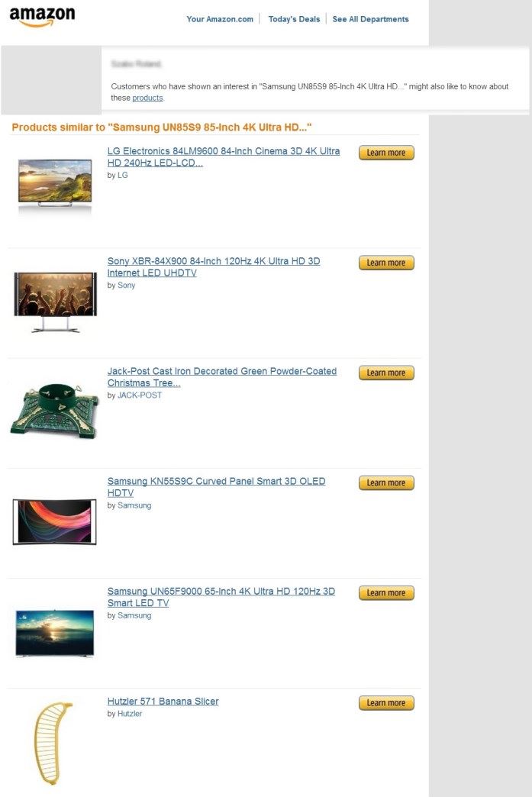Open the Samsung KN55S9C Curved OLED link
532x797 pixels.
216,487
